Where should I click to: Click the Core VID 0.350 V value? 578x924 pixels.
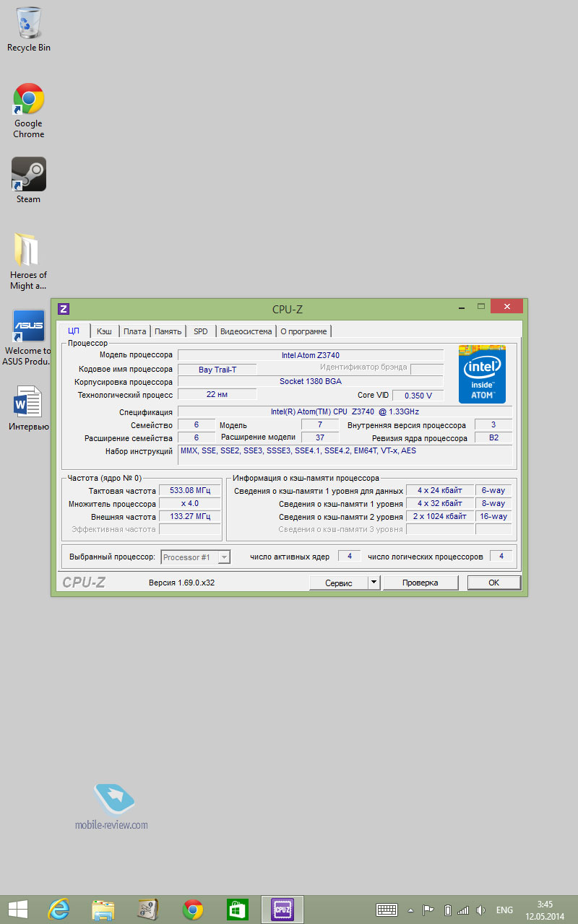coord(418,396)
